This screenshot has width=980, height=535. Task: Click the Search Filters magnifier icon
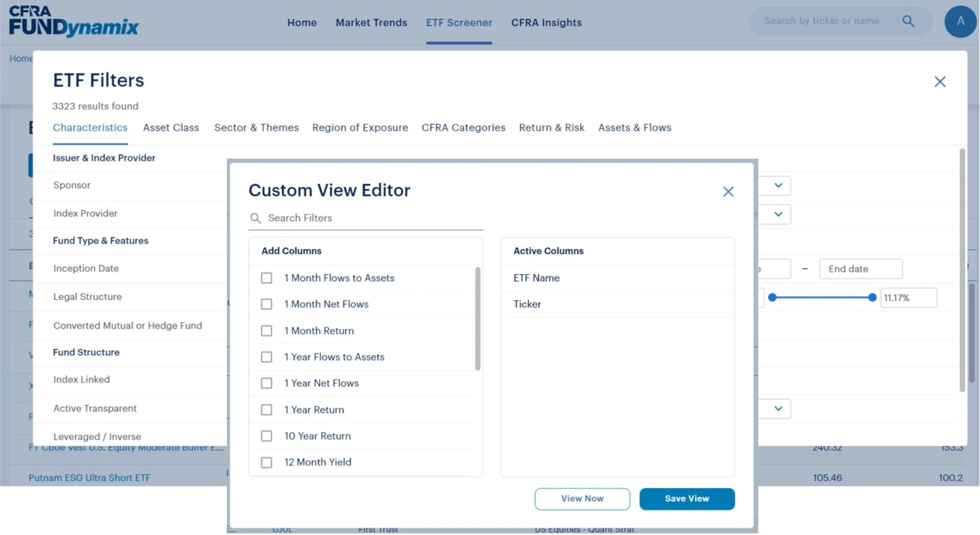pos(255,218)
